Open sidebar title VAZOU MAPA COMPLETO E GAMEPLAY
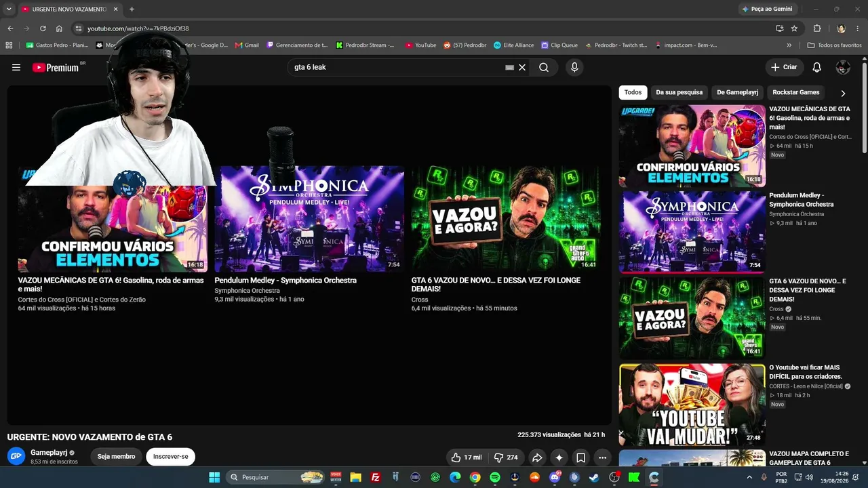Image resolution: width=868 pixels, height=488 pixels. [809, 458]
